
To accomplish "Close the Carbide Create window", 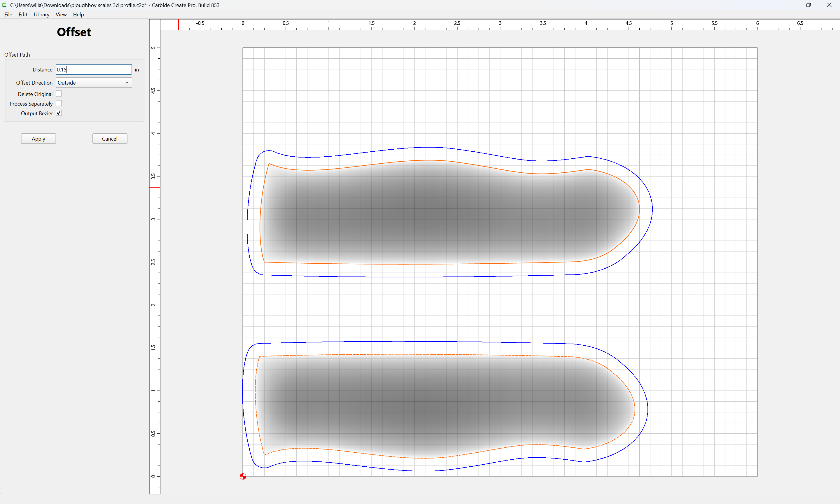I will coord(829,5).
